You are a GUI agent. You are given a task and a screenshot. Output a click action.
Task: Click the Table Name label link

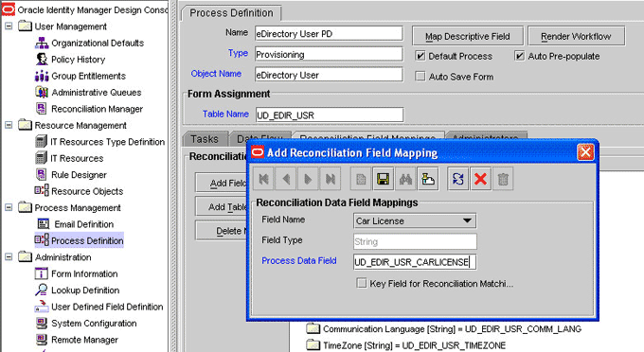coord(226,114)
